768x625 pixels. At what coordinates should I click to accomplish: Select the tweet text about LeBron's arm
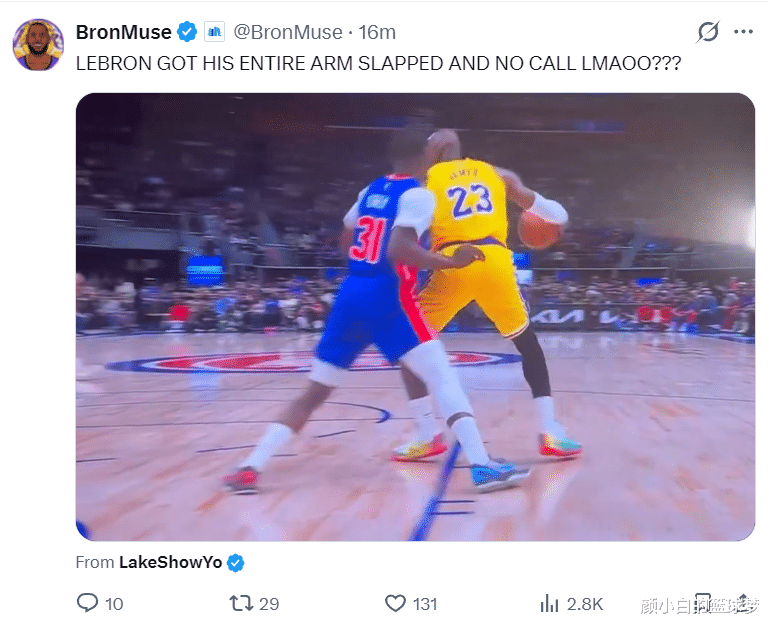click(x=378, y=64)
